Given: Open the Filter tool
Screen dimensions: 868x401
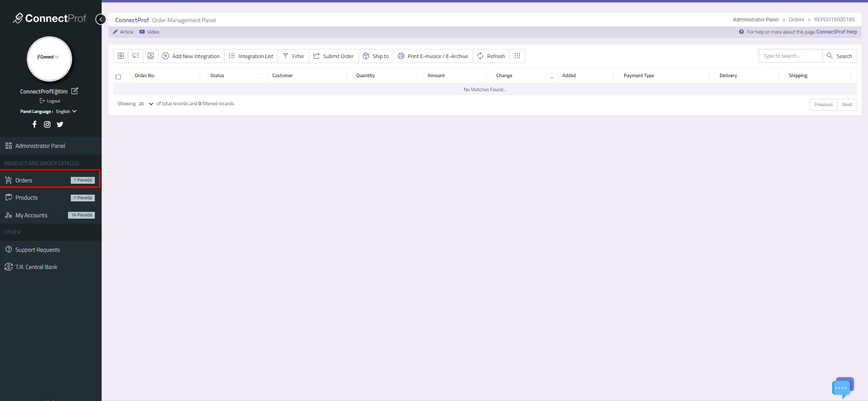Looking at the screenshot, I should pyautogui.click(x=293, y=56).
